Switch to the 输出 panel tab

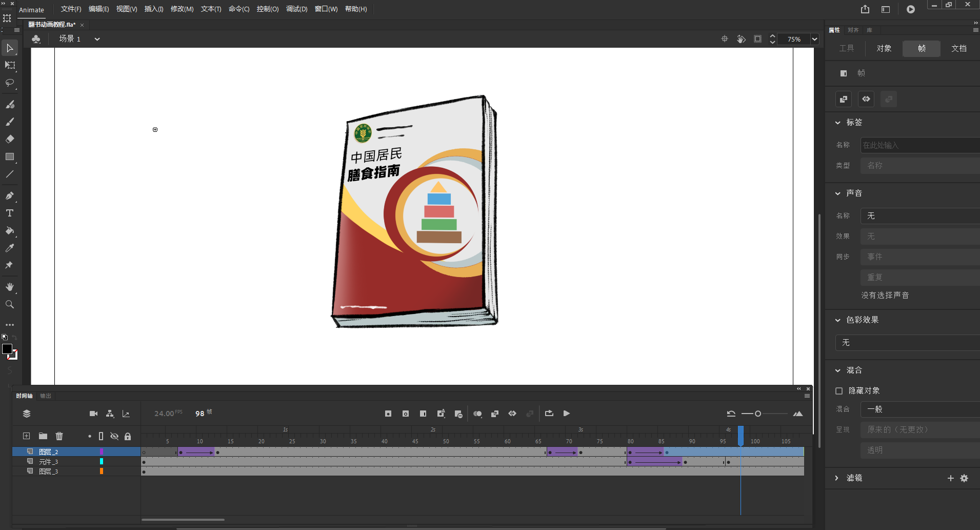coord(46,396)
